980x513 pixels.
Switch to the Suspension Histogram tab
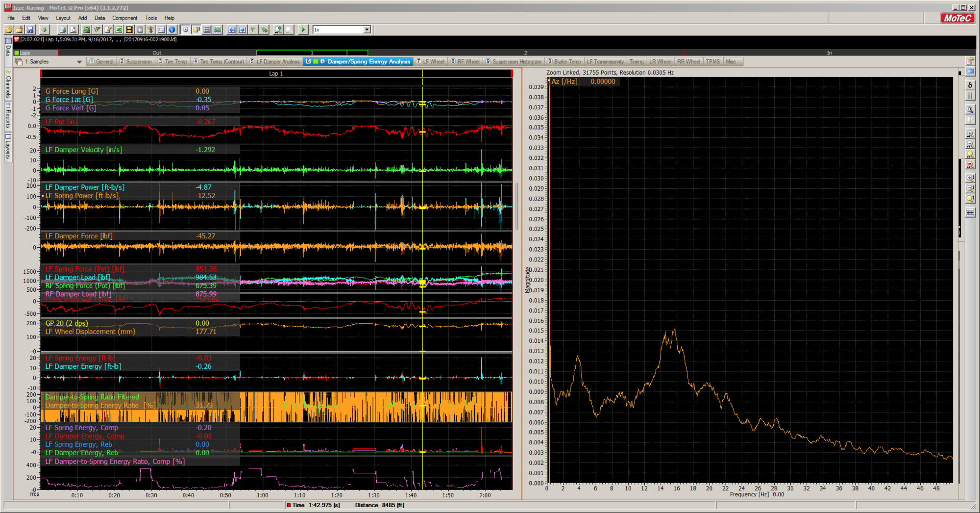pyautogui.click(x=513, y=62)
